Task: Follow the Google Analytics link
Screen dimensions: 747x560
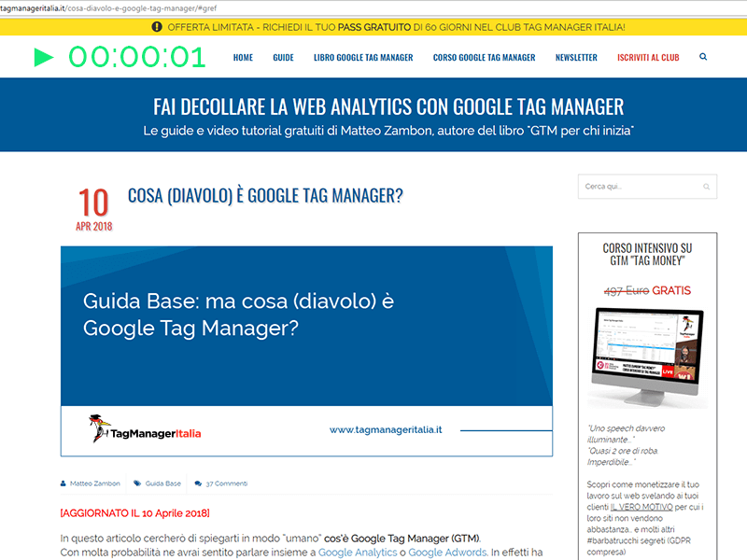Action: [358, 553]
